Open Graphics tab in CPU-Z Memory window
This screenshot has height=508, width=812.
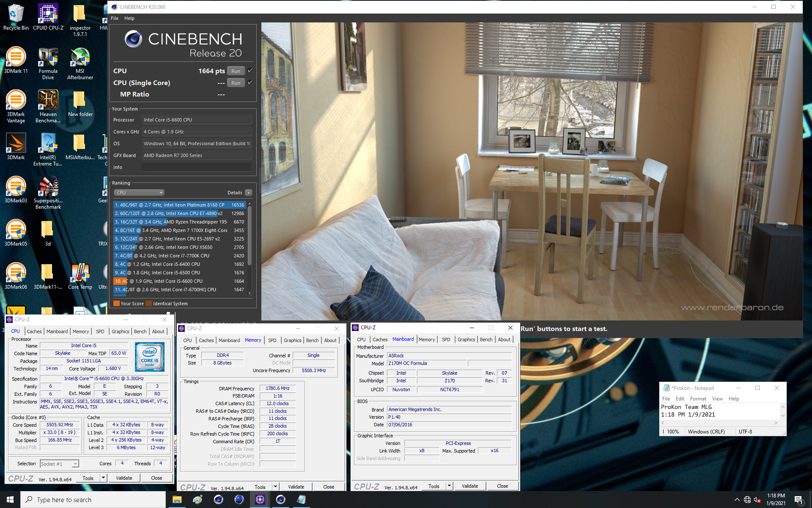coord(293,340)
